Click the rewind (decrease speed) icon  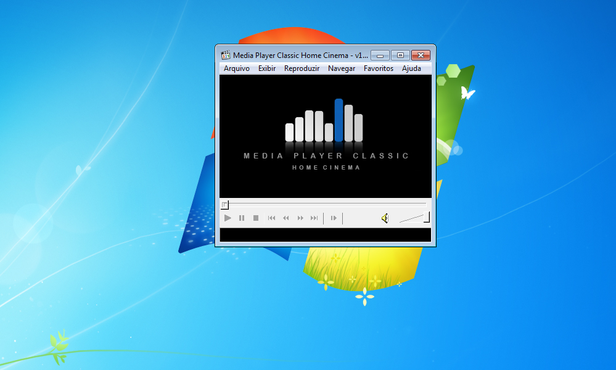tap(286, 218)
